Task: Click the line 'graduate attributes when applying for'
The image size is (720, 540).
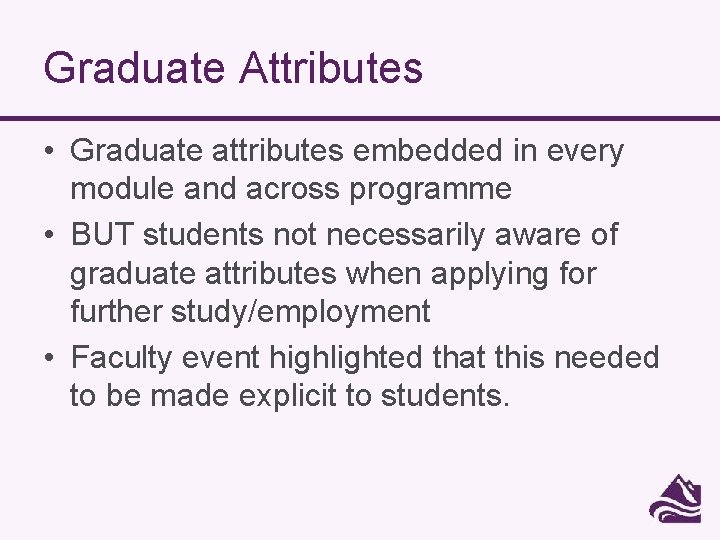Action: (x=333, y=275)
